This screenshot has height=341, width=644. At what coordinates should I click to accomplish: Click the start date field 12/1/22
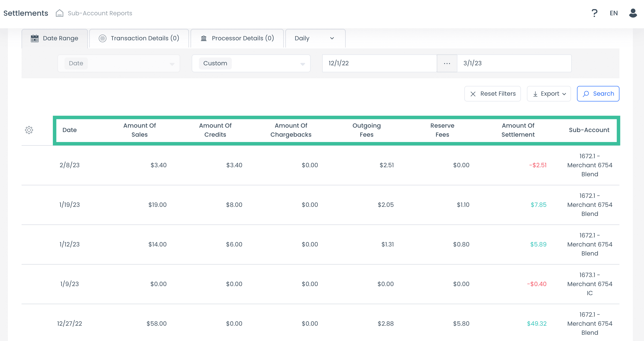click(x=379, y=63)
